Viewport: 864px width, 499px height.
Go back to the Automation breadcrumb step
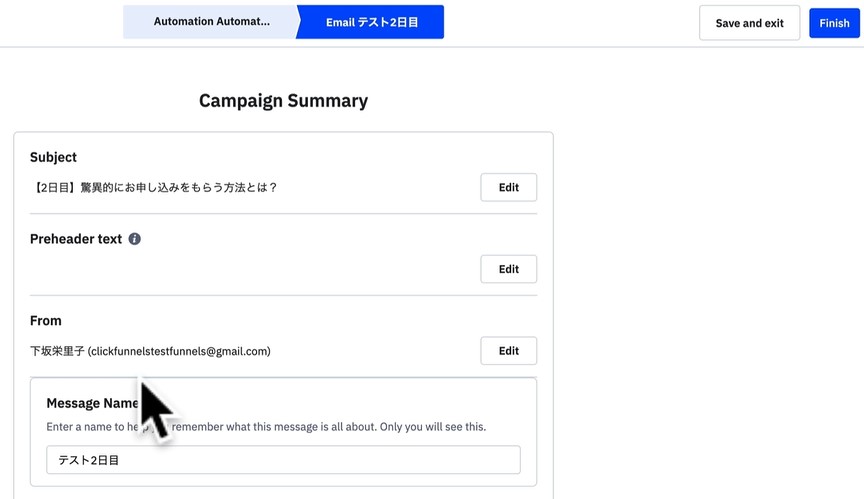211,22
